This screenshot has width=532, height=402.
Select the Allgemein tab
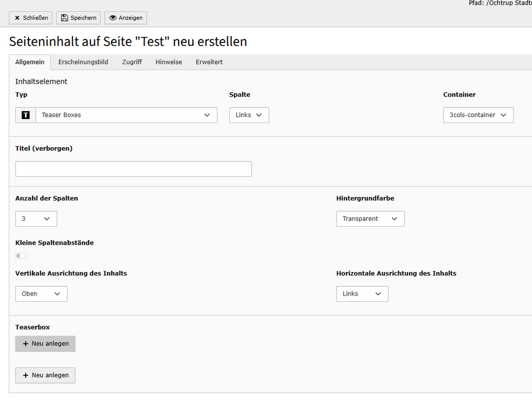coord(30,62)
